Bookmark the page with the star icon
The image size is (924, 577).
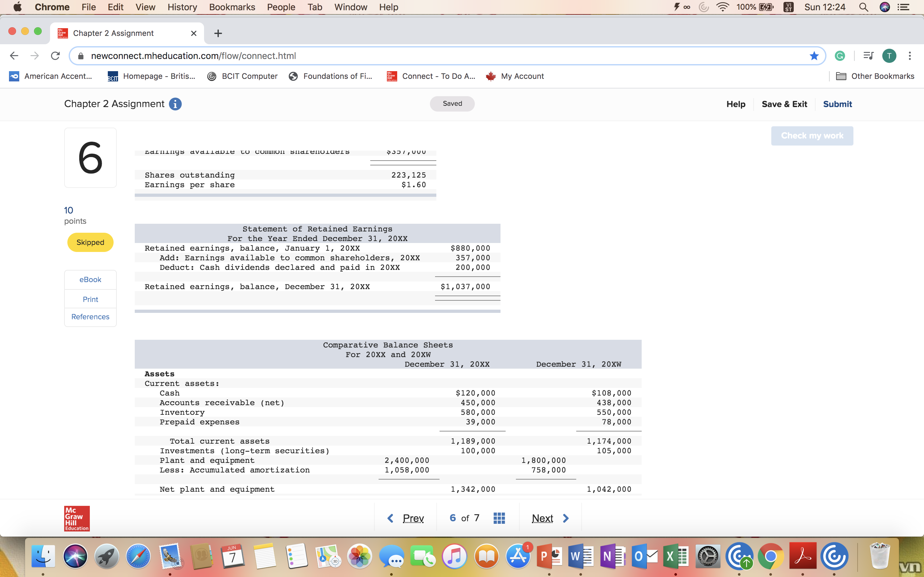814,56
